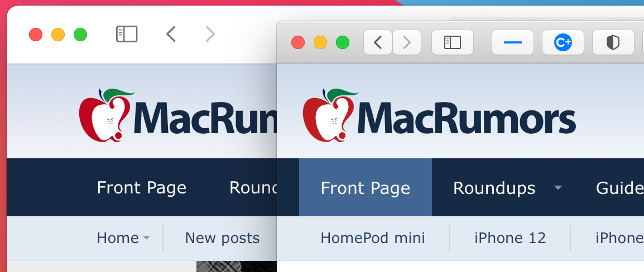Go forward in the back Safari window
Image resolution: width=644 pixels, height=272 pixels.
(210, 34)
